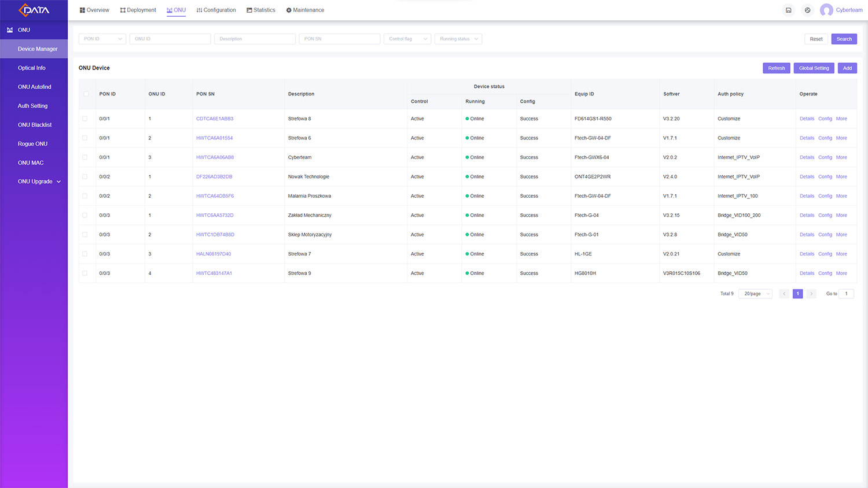Open the Running status dropdown

[x=458, y=39]
